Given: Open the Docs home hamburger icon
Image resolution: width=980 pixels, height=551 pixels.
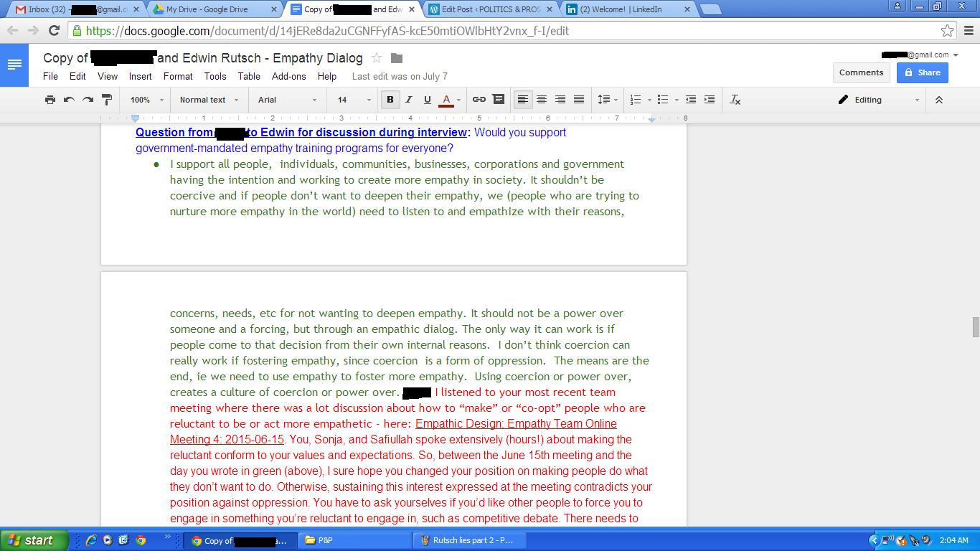Looking at the screenshot, I should coord(14,65).
